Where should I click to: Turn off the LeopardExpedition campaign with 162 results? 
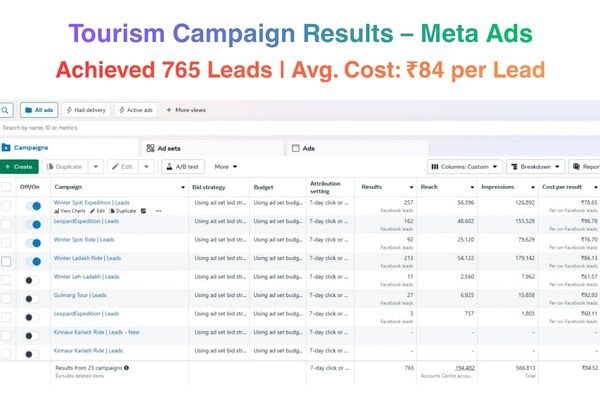pos(33,224)
